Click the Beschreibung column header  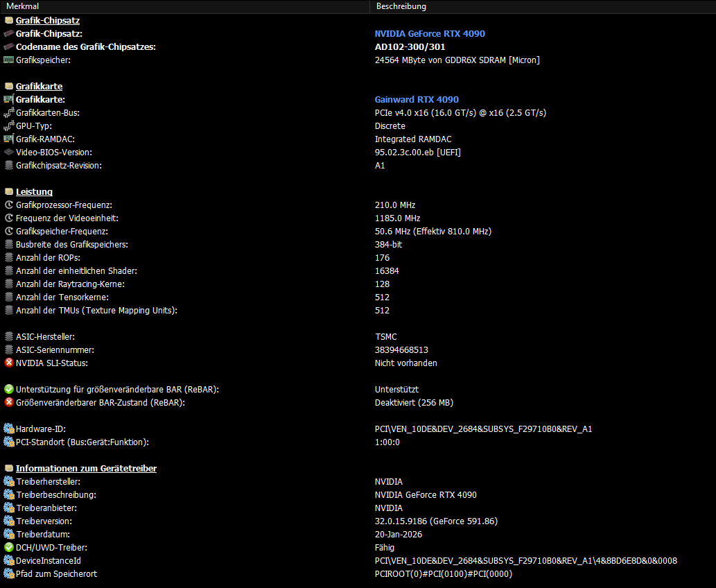401,6
